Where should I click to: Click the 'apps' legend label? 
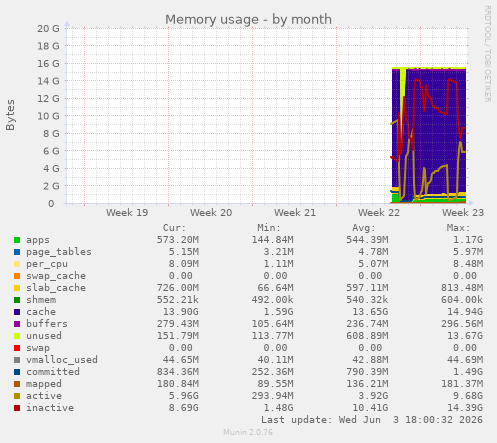(x=38, y=240)
